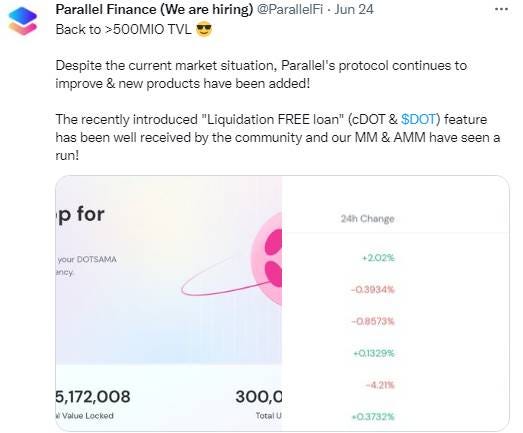Open the three-dot tweet options menu
The height and width of the screenshot is (433, 523).
point(501,9)
